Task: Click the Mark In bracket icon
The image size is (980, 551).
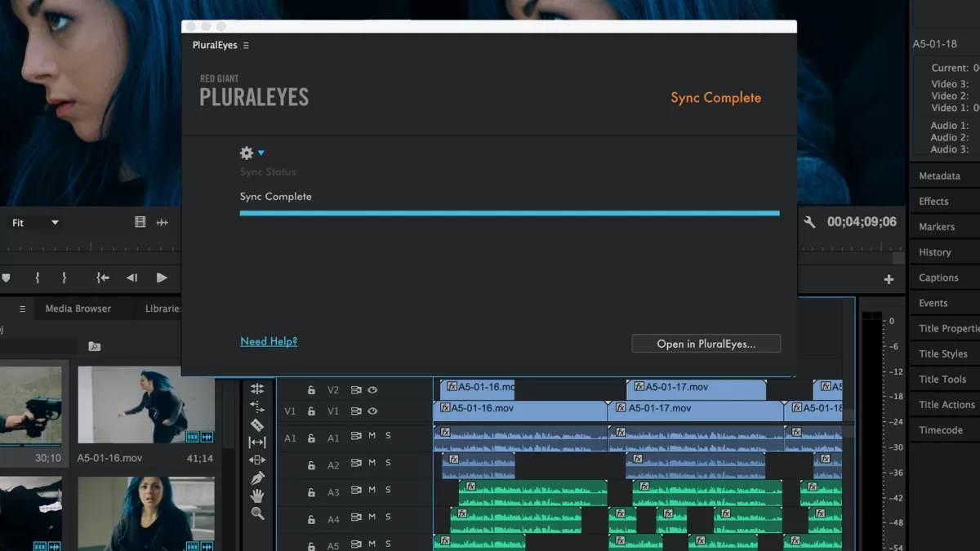Action: point(37,278)
